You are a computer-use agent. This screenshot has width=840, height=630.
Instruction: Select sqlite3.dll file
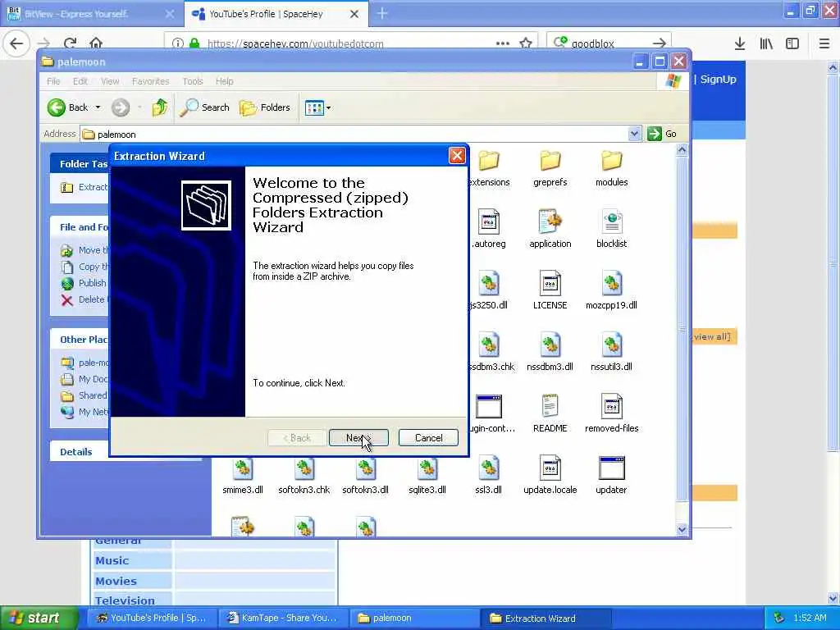427,476
